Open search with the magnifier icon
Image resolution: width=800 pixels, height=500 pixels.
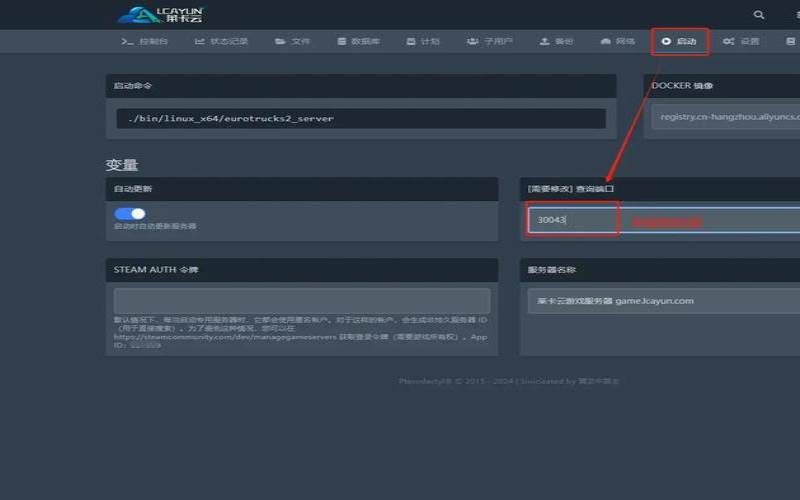(759, 15)
